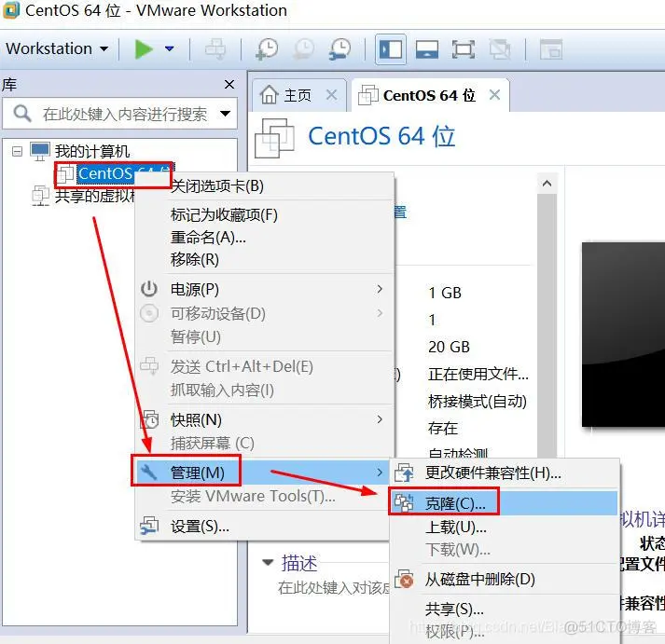
Task: Collapse the 我的计算机 tree node
Action: click(17, 151)
